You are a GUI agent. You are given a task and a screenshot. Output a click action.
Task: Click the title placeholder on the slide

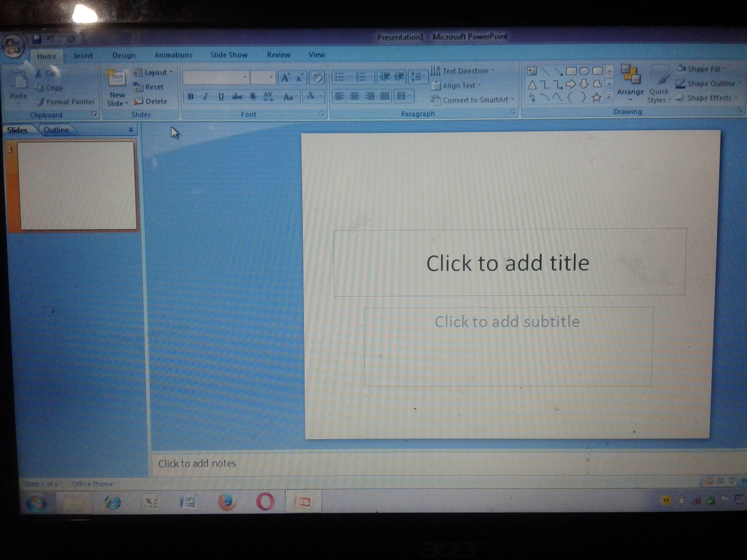click(509, 262)
